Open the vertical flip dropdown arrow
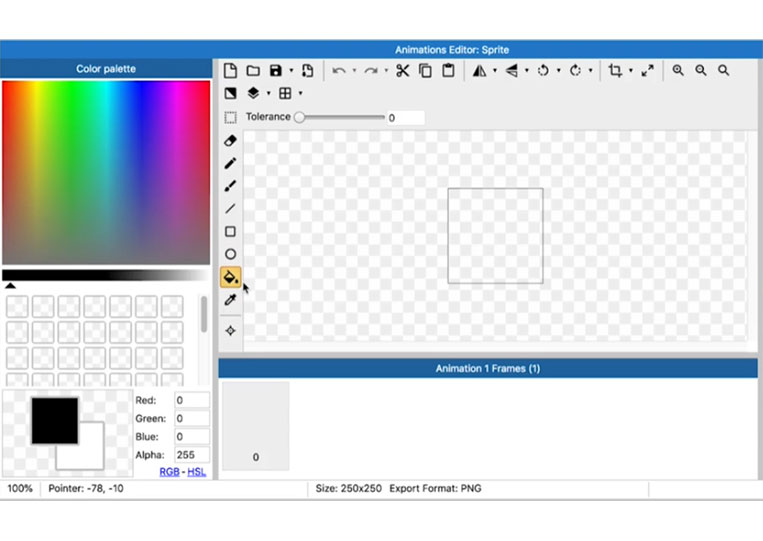This screenshot has height=541, width=763. pyautogui.click(x=527, y=71)
